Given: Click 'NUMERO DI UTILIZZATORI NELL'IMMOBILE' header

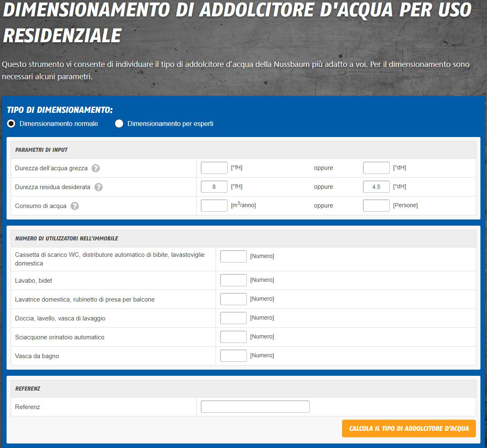Looking at the screenshot, I should 67,239.
